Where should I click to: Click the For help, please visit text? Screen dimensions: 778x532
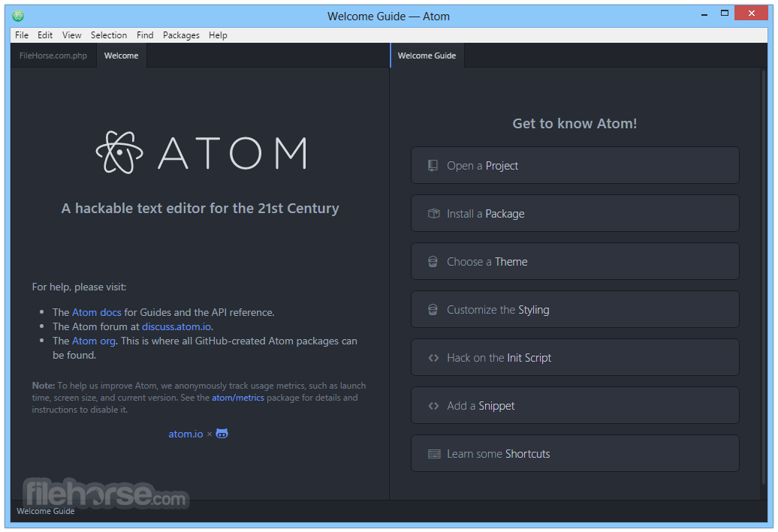click(x=80, y=287)
